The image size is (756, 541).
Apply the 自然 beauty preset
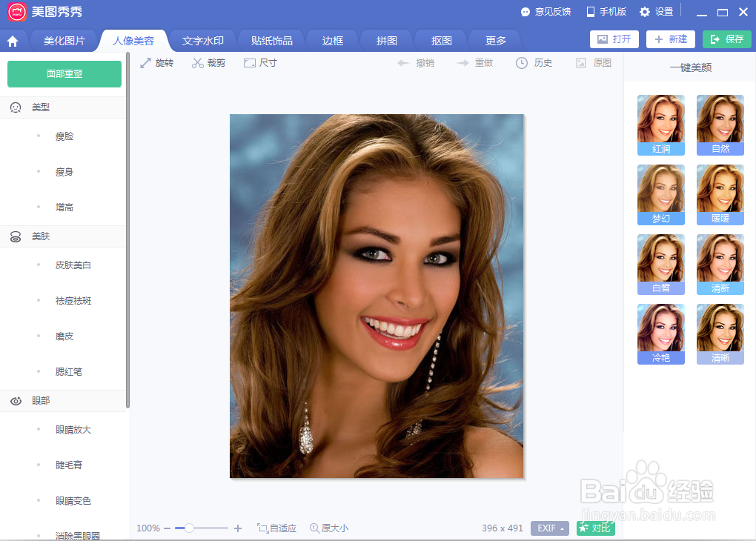[720, 125]
